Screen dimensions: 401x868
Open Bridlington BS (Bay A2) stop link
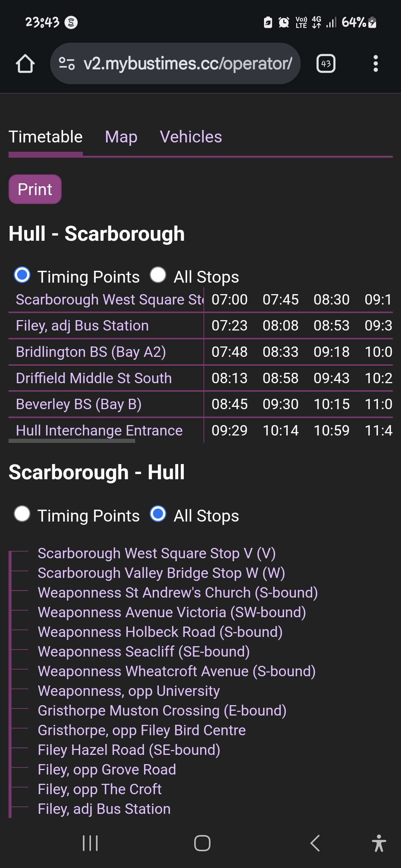coord(91,352)
